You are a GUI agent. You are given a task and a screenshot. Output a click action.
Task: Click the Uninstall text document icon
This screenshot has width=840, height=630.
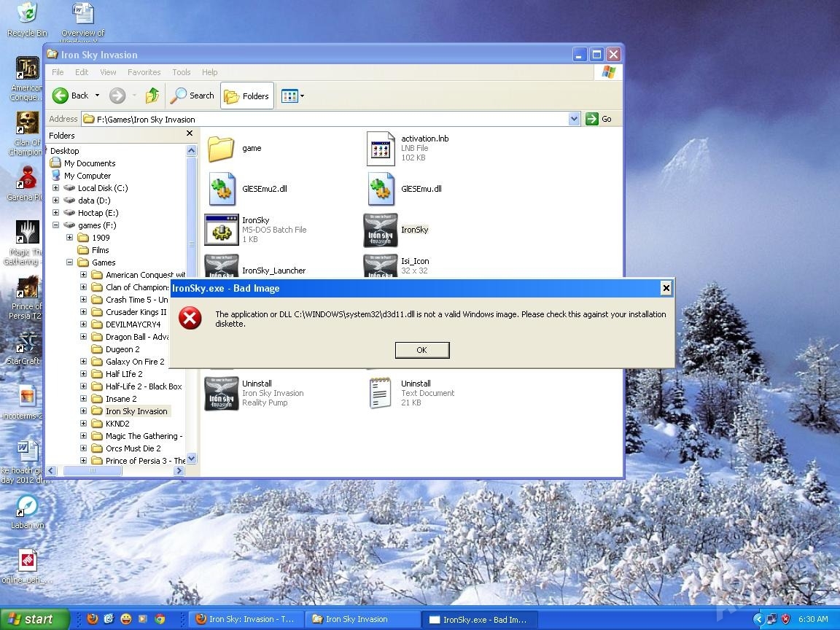point(381,393)
